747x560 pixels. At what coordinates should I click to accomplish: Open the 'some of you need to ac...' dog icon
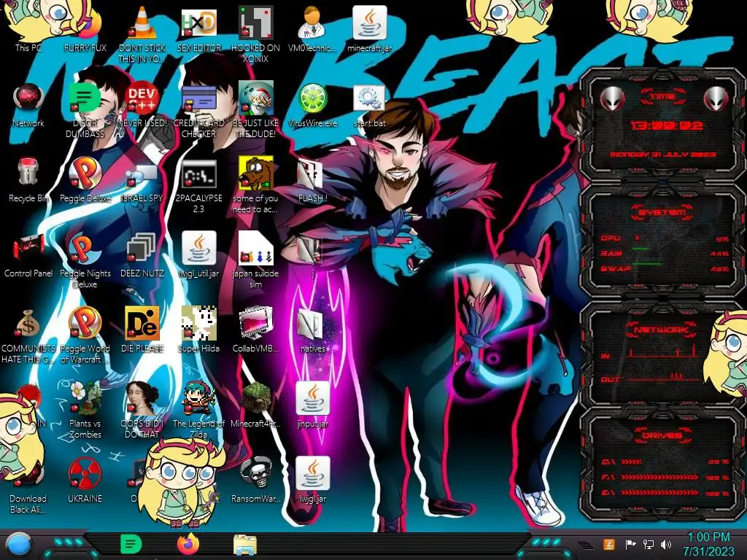[x=255, y=184]
